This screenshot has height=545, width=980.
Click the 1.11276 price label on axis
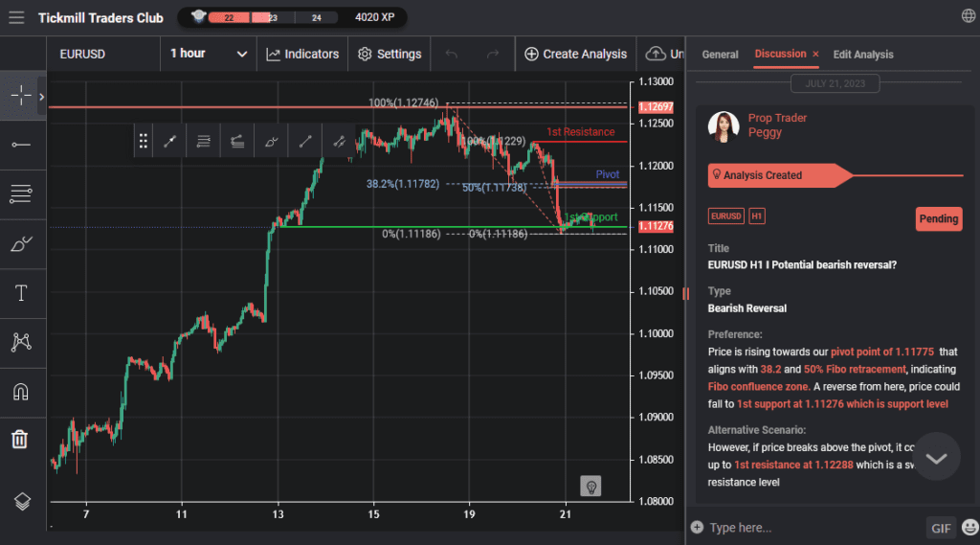[x=656, y=226]
